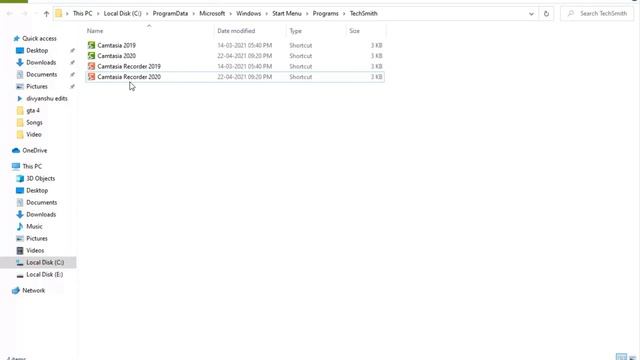Open divyanshu edits folder
The width and height of the screenshot is (640, 360).
(x=47, y=98)
